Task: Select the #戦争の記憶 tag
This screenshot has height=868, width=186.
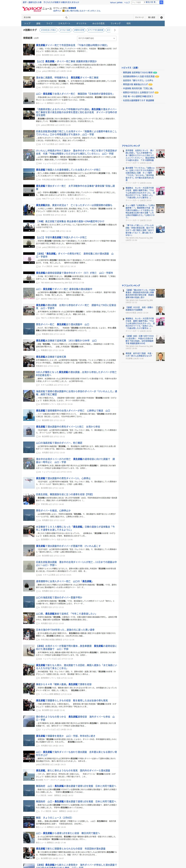Action: [79, 30]
